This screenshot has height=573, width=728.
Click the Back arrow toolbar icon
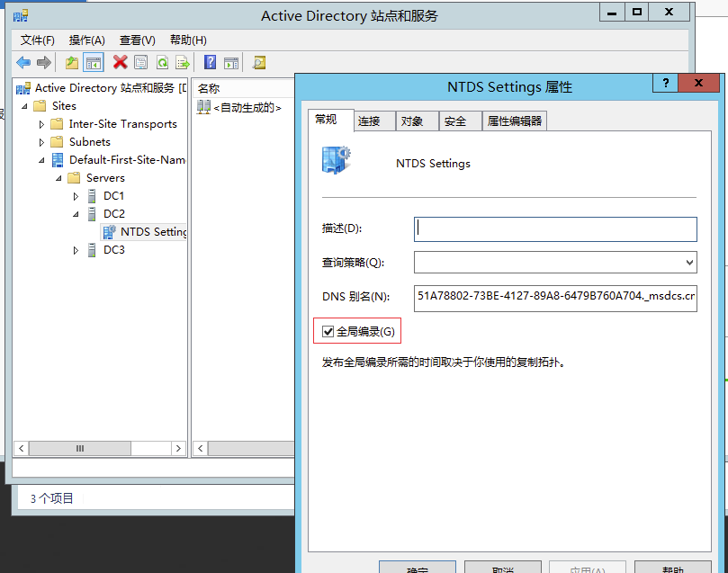point(23,62)
